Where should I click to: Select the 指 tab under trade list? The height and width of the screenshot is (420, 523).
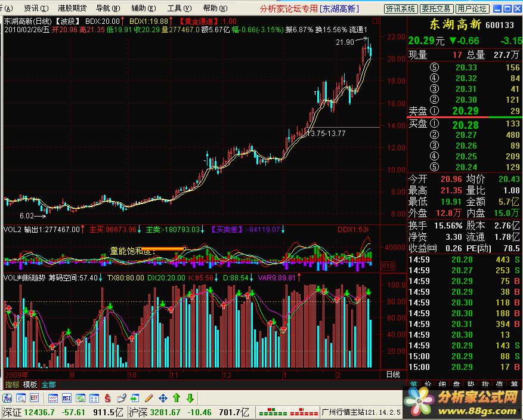[485, 384]
